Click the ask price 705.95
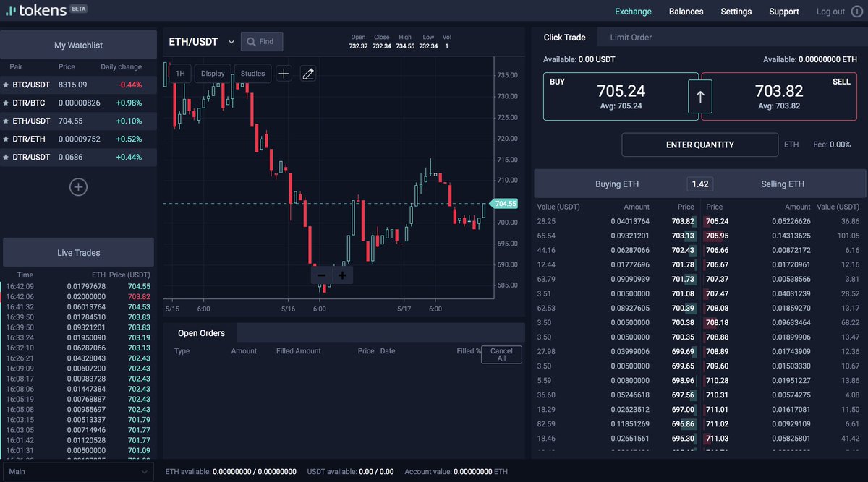The width and height of the screenshot is (868, 482). click(717, 236)
